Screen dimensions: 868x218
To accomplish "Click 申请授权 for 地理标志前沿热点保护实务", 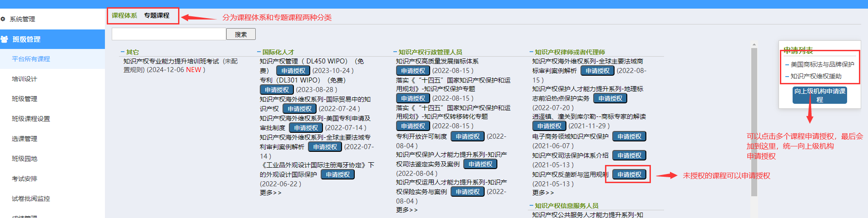I will click(x=610, y=98).
